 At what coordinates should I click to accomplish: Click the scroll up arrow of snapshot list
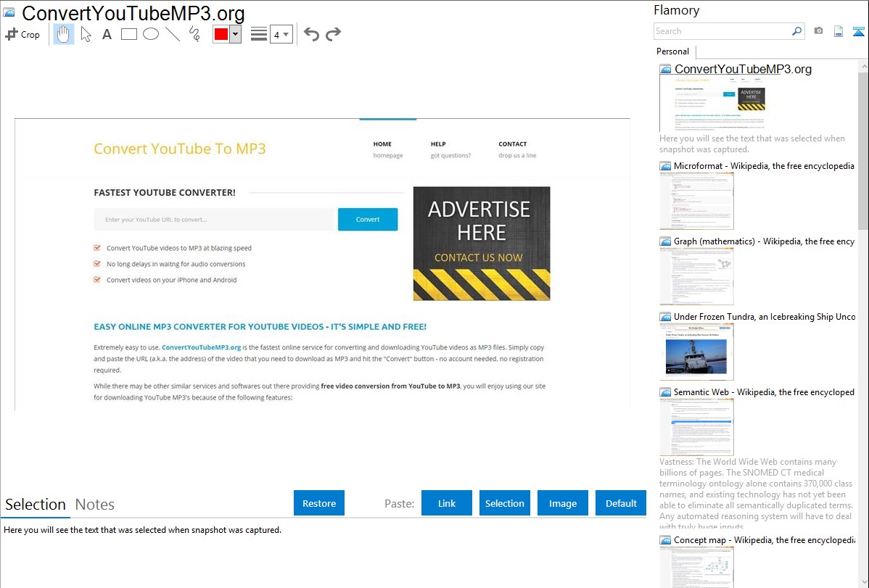point(863,66)
